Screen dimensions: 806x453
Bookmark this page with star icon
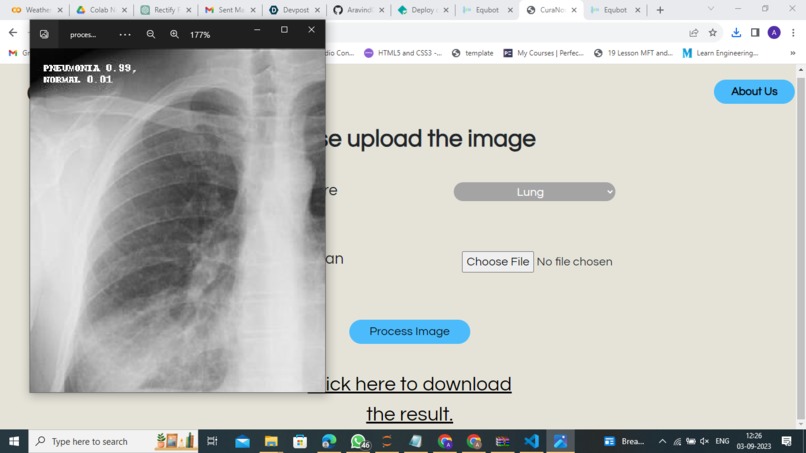712,32
